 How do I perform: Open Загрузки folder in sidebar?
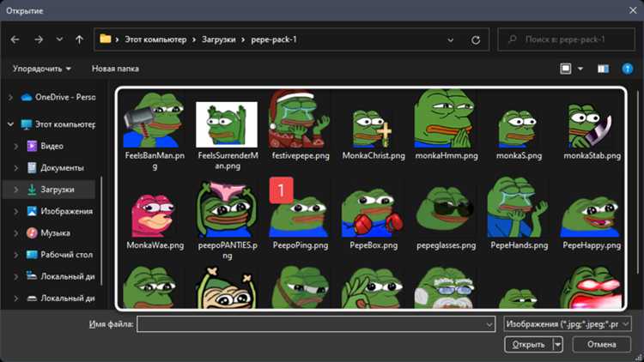pyautogui.click(x=51, y=190)
